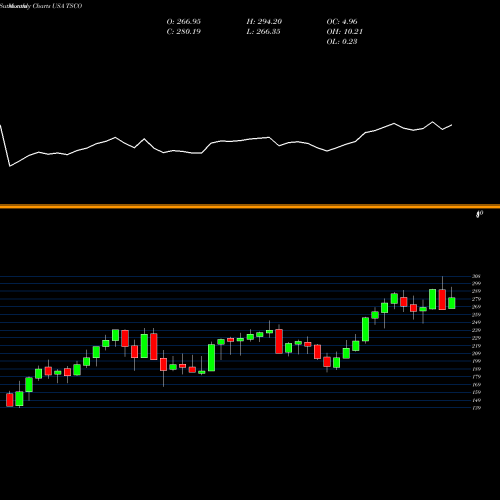
Task: Click the low value "L: 266.35"
Action: click(x=263, y=32)
